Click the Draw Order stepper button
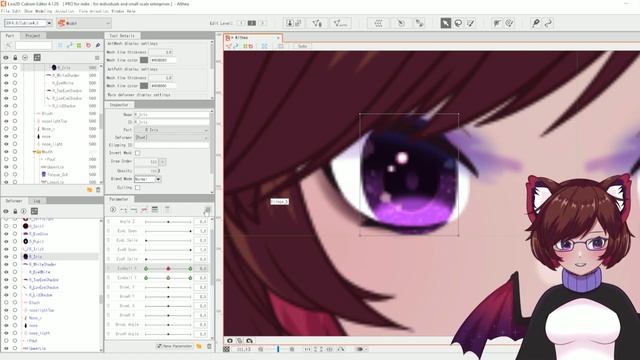The image size is (640, 360). point(162,162)
